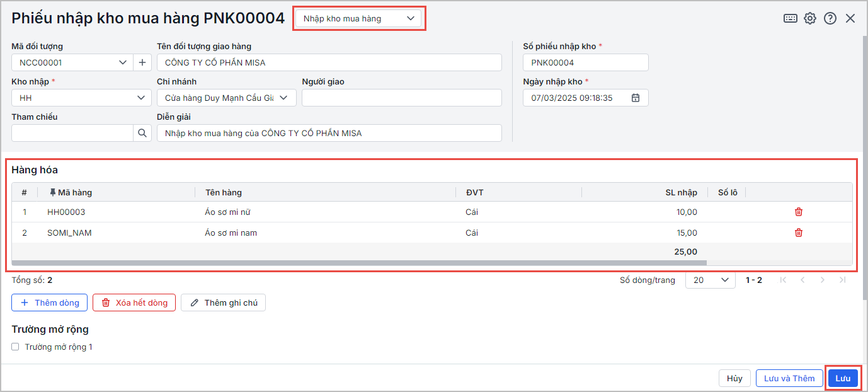The image size is (868, 392).
Task: Expand Mã đối tượng dropdown NCC00001
Action: click(x=122, y=62)
